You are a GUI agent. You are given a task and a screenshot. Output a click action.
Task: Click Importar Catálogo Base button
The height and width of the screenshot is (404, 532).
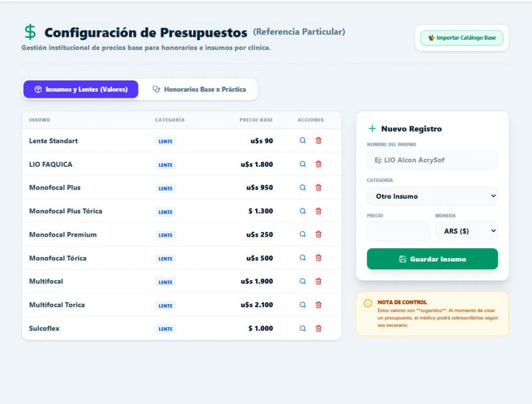(x=462, y=38)
